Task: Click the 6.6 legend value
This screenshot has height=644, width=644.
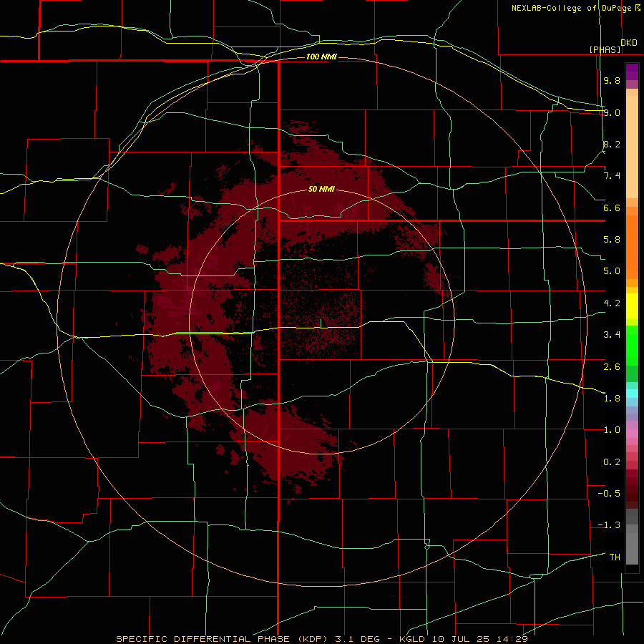Action: [612, 208]
